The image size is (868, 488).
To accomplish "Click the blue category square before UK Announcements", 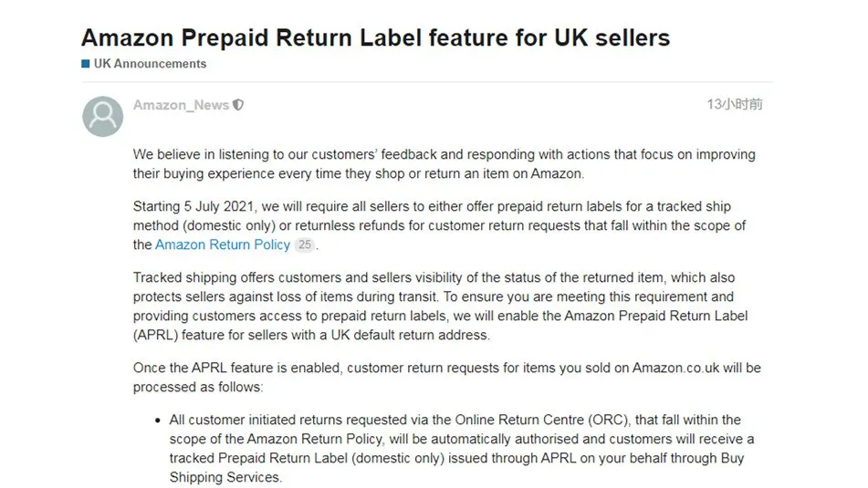I will click(x=86, y=64).
